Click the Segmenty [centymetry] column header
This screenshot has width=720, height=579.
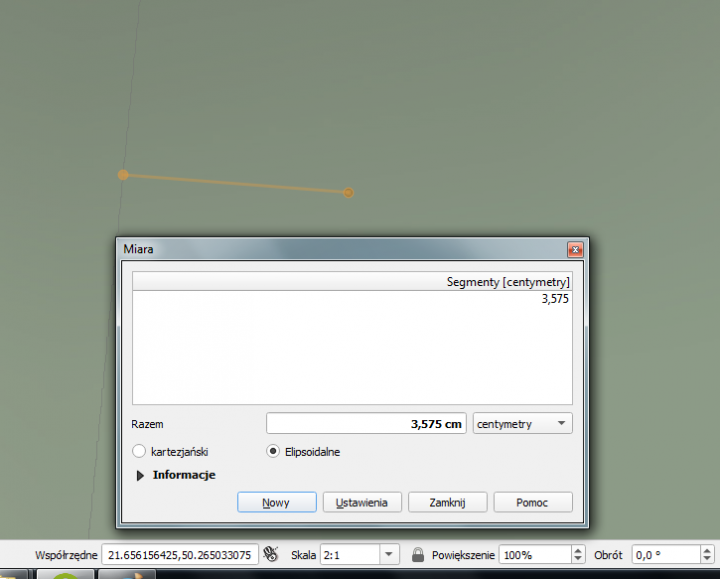point(352,283)
